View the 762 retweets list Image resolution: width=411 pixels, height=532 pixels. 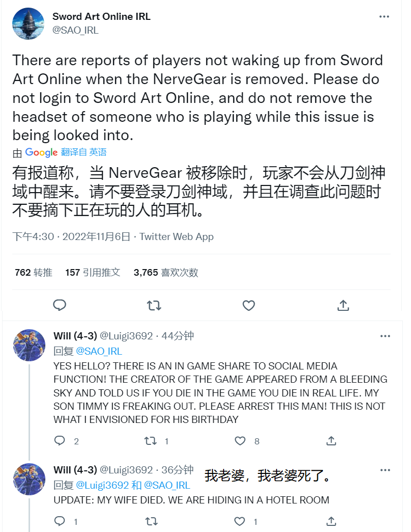coord(34,273)
